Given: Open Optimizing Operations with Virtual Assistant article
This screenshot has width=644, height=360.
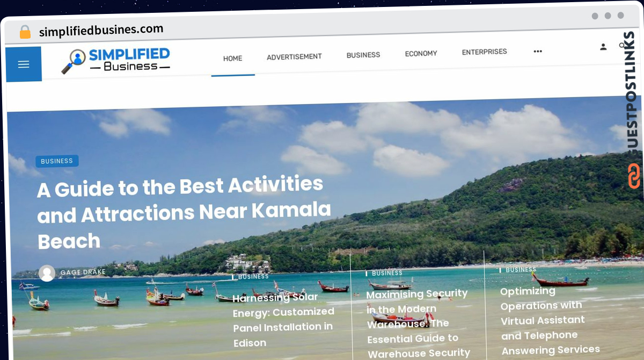Looking at the screenshot, I should 550,321.
